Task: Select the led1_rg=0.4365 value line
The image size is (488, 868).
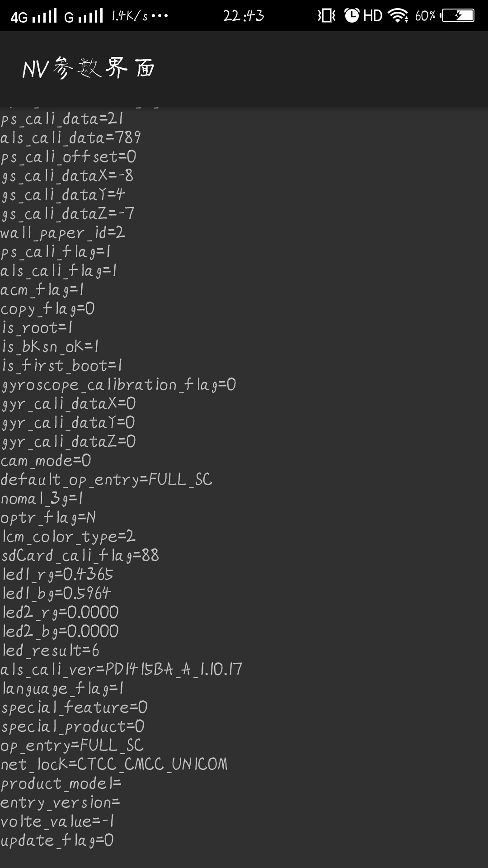Action: (x=58, y=575)
